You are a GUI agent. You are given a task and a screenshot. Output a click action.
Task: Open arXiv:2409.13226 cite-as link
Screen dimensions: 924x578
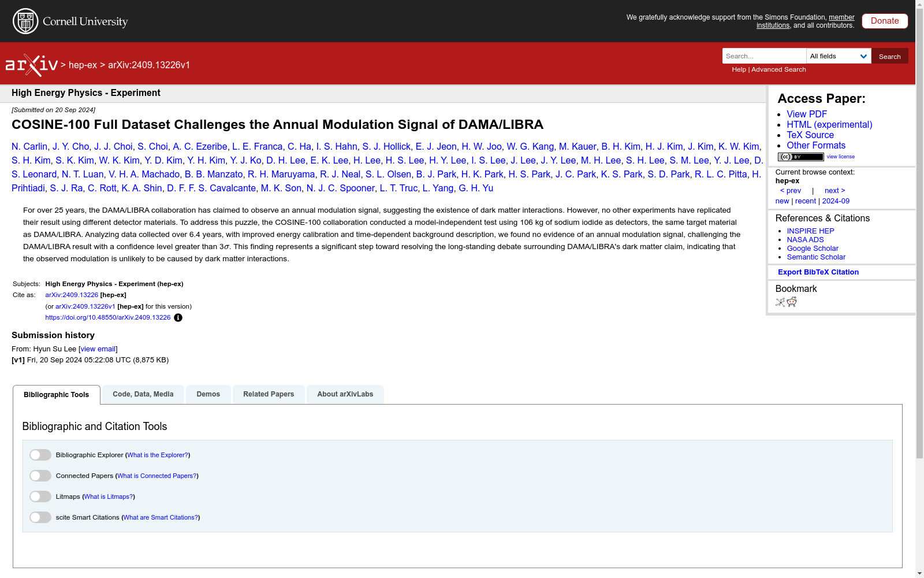pos(72,295)
